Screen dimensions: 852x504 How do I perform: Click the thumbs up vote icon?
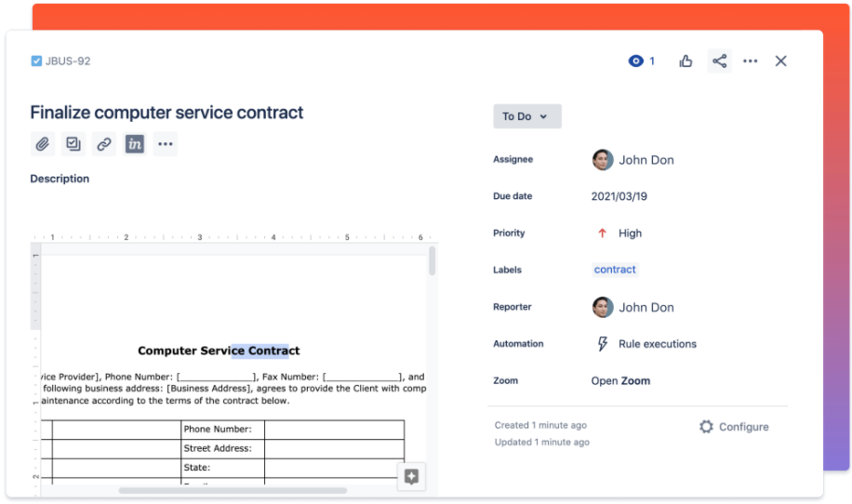tap(686, 61)
